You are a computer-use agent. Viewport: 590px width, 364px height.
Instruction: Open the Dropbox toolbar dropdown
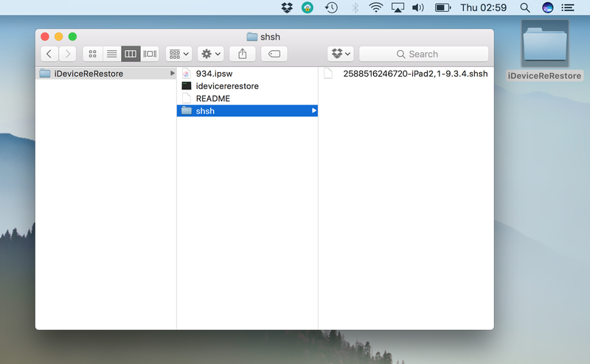pyautogui.click(x=341, y=54)
